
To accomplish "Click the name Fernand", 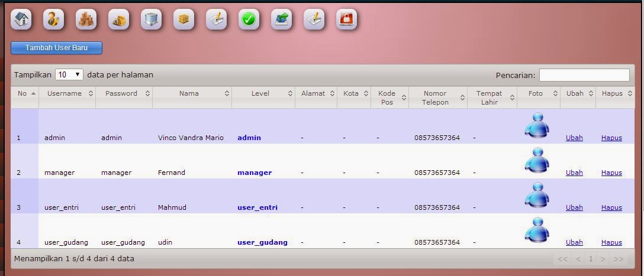I will coord(172,173).
